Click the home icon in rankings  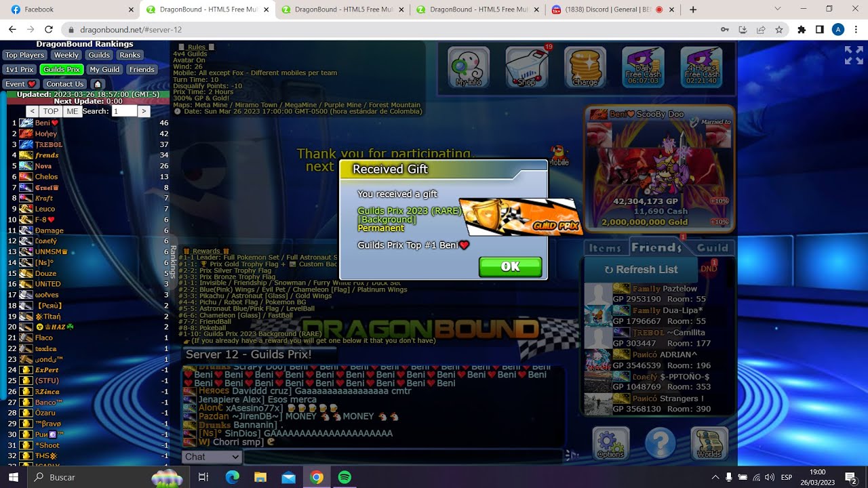tap(97, 84)
